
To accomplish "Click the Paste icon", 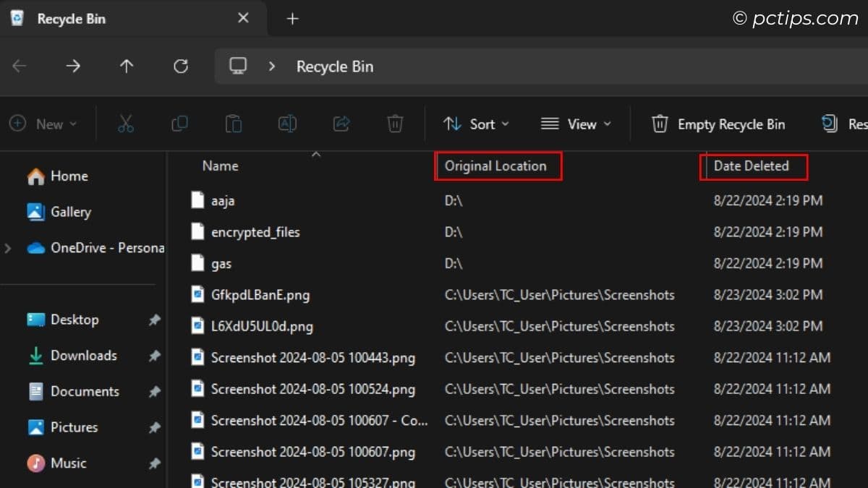I will (233, 124).
